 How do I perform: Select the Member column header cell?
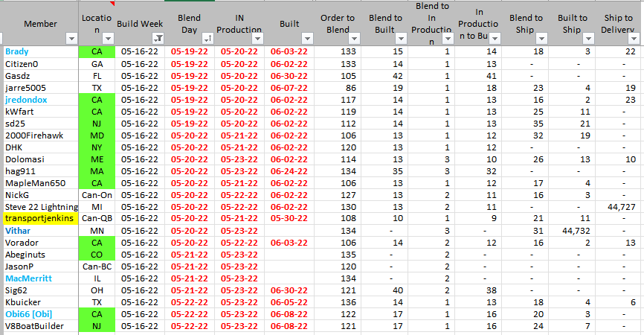pos(39,24)
